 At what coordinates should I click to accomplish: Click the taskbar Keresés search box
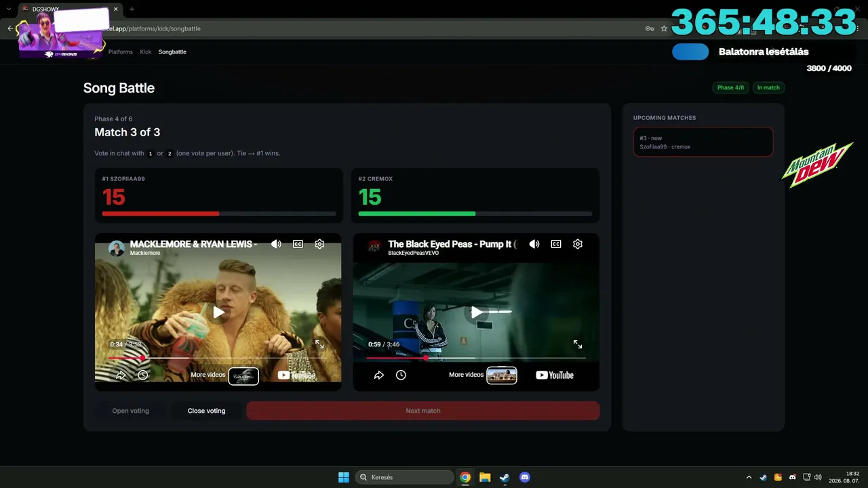pos(405,477)
